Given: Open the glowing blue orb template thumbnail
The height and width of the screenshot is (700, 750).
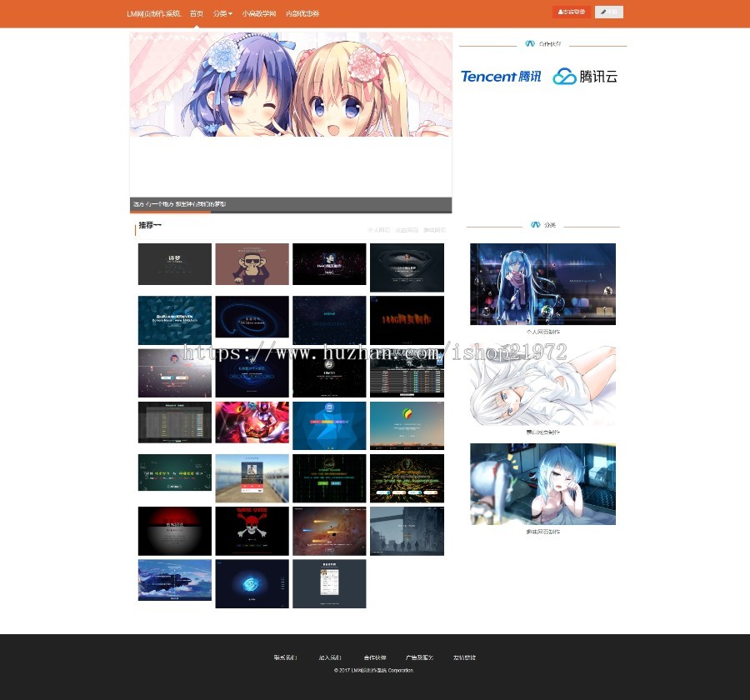Looking at the screenshot, I should 252,583.
